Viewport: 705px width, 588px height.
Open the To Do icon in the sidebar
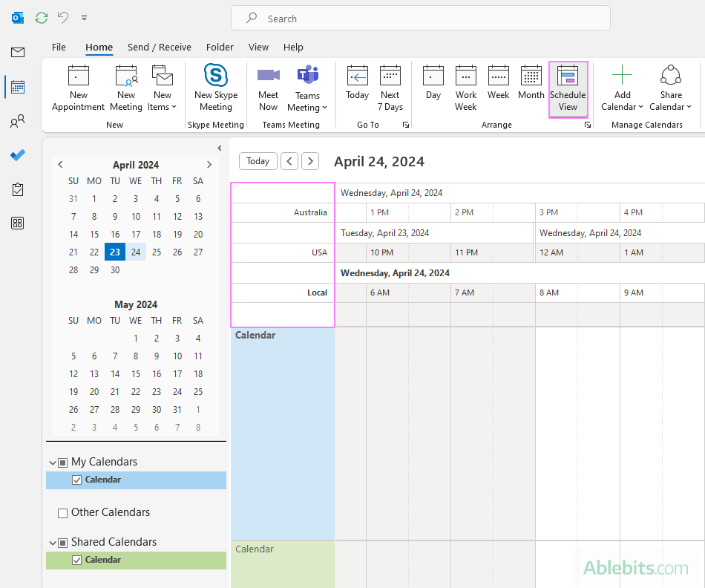[17, 155]
